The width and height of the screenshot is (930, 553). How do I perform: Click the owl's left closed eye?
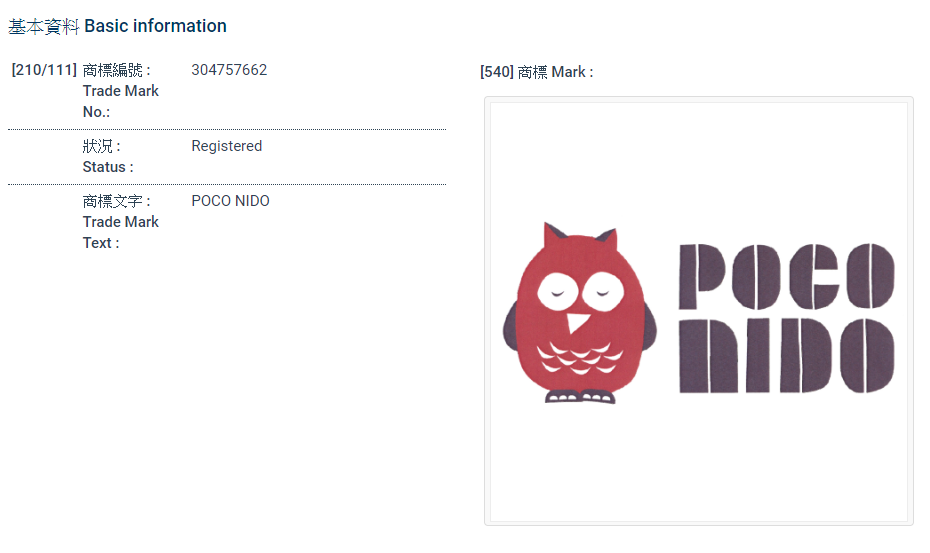click(553, 293)
